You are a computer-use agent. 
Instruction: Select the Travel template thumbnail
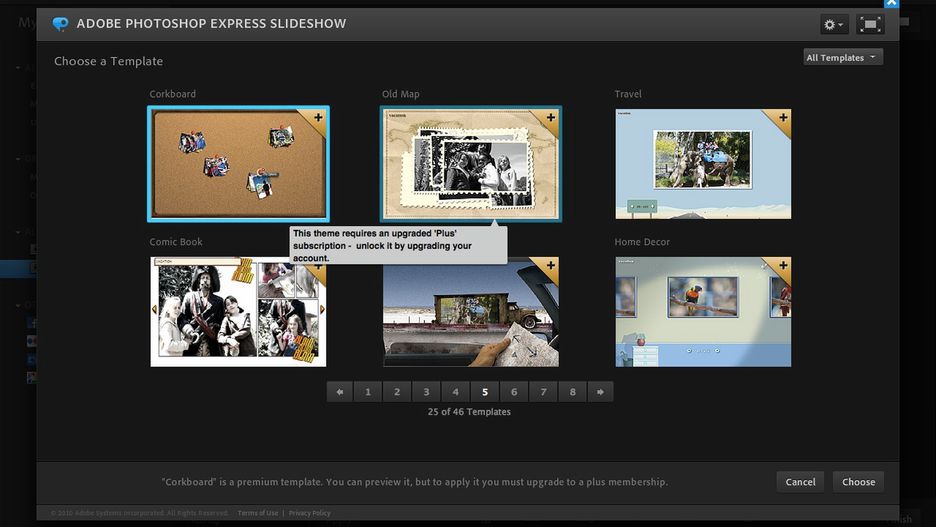pos(703,164)
